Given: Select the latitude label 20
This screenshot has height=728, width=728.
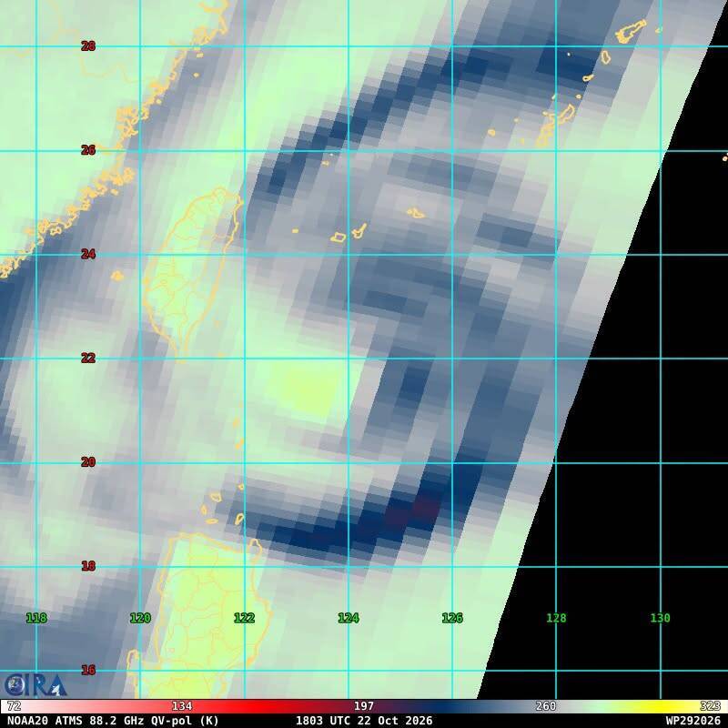Looking at the screenshot, I should (x=88, y=462).
